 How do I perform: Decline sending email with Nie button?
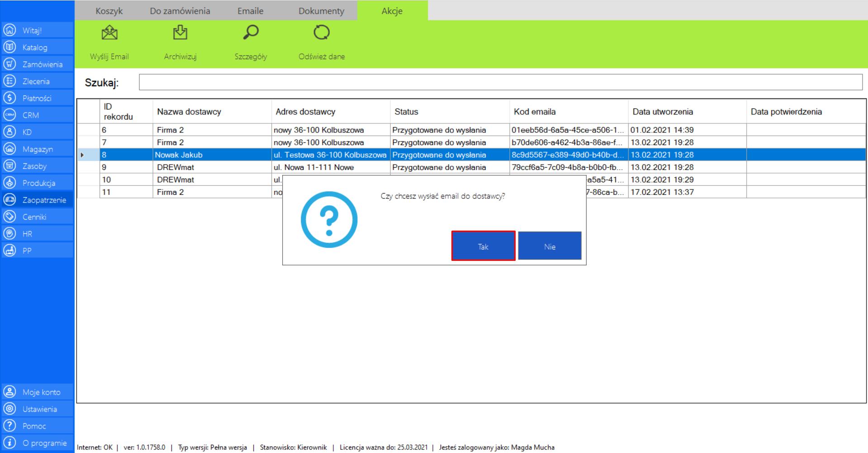[550, 246]
